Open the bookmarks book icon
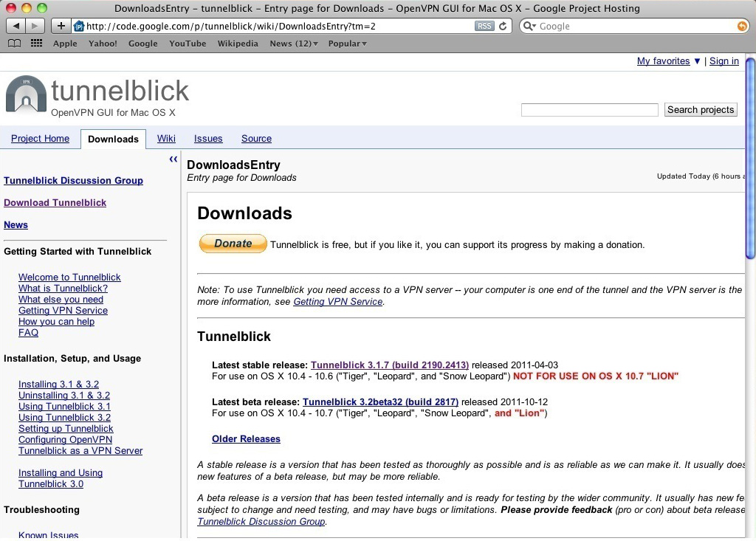The width and height of the screenshot is (756, 541). [x=15, y=44]
